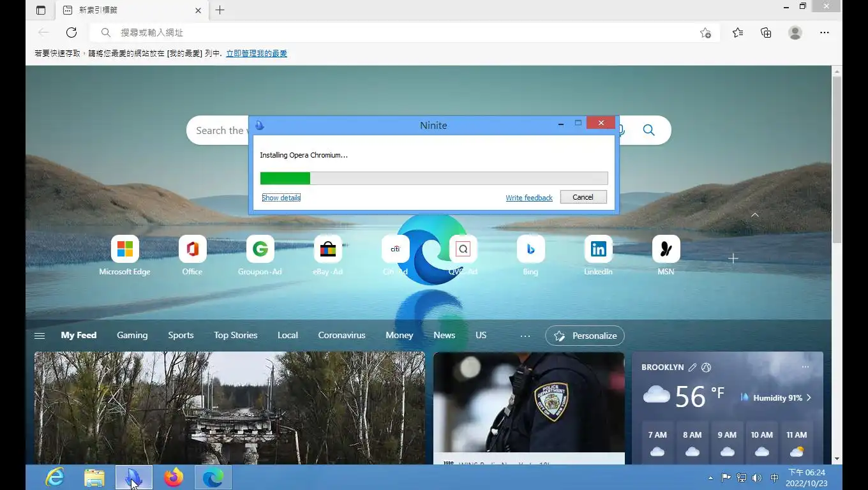Click the Ninite taskbar icon
The image size is (868, 490).
tap(134, 477)
